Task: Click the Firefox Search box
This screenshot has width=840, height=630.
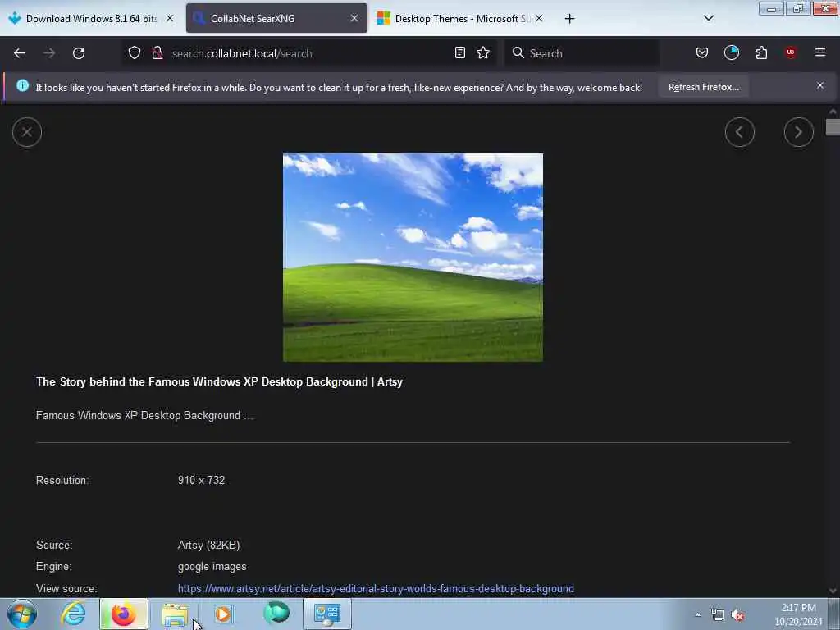Action: tap(582, 53)
